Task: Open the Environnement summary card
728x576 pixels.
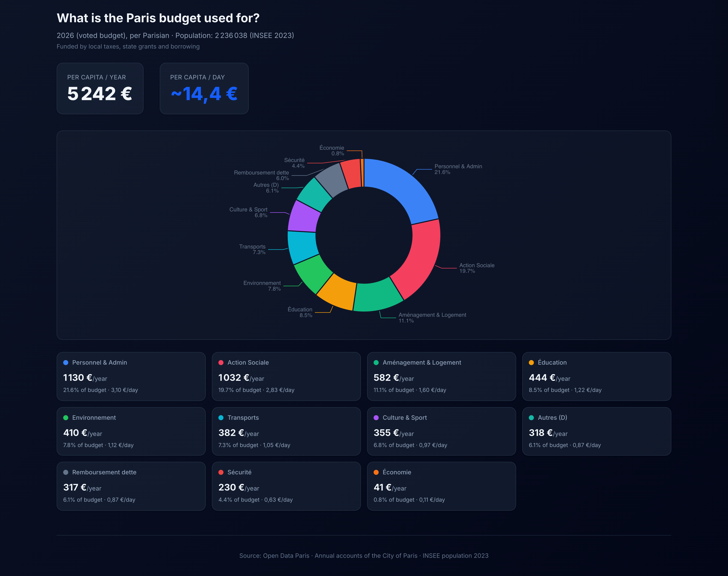Action: 131,432
